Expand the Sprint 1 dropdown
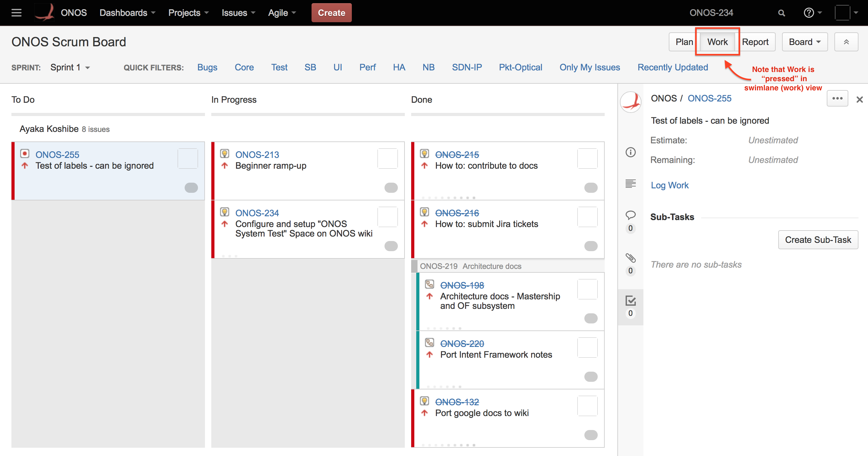This screenshot has height=456, width=868. point(70,67)
